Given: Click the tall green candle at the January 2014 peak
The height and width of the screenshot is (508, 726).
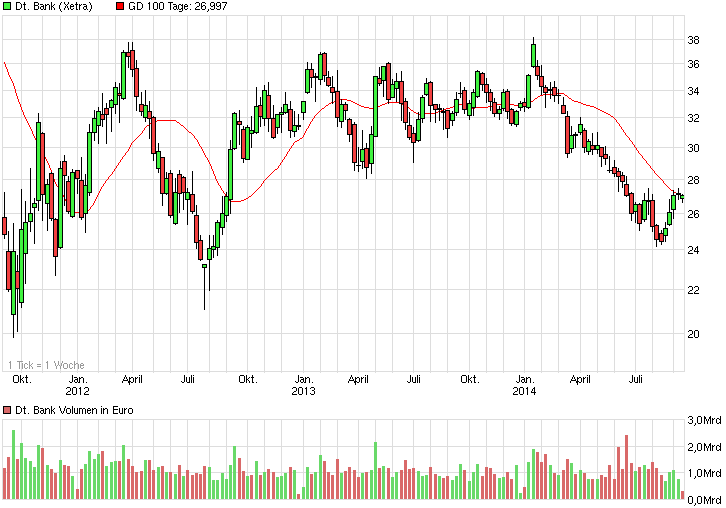Looking at the screenshot, I should 533,56.
